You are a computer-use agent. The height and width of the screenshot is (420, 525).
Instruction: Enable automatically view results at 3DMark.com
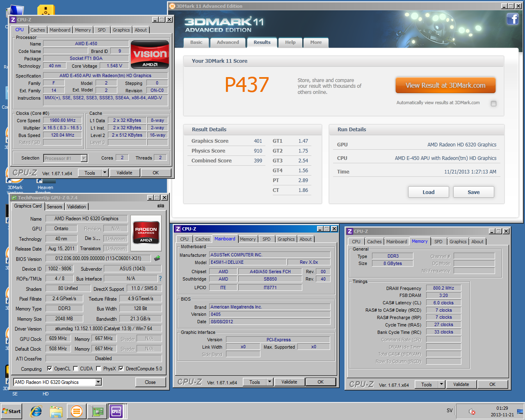(x=494, y=103)
